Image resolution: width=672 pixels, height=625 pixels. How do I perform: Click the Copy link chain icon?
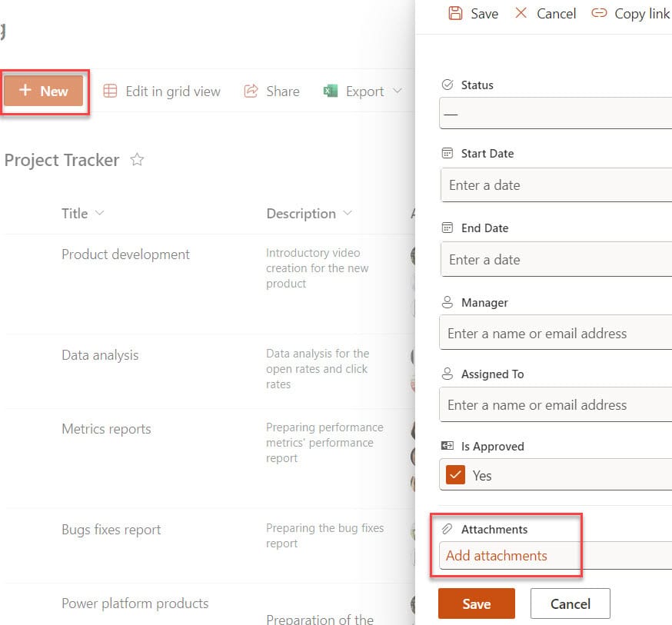tap(599, 13)
